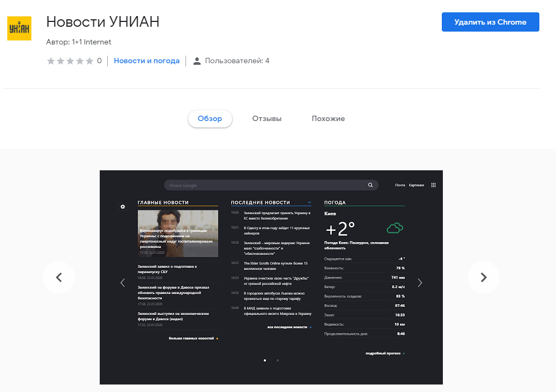This screenshot has width=556, height=392.
Task: Click подробный прогноз link
Action: coord(385,353)
